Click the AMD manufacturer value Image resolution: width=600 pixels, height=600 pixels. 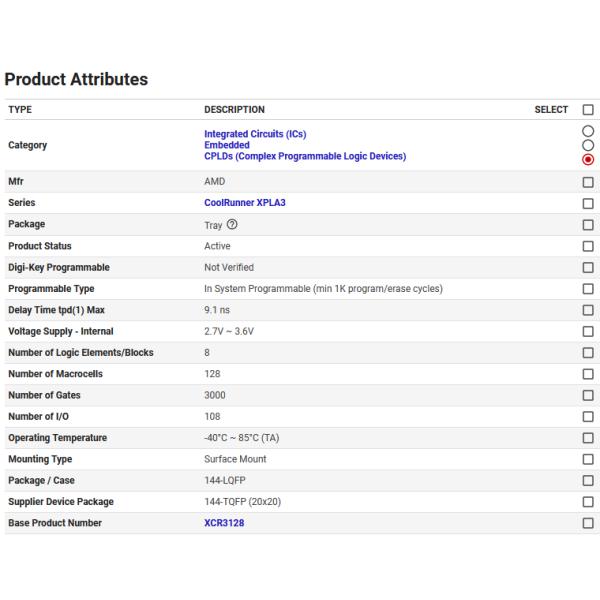[215, 181]
